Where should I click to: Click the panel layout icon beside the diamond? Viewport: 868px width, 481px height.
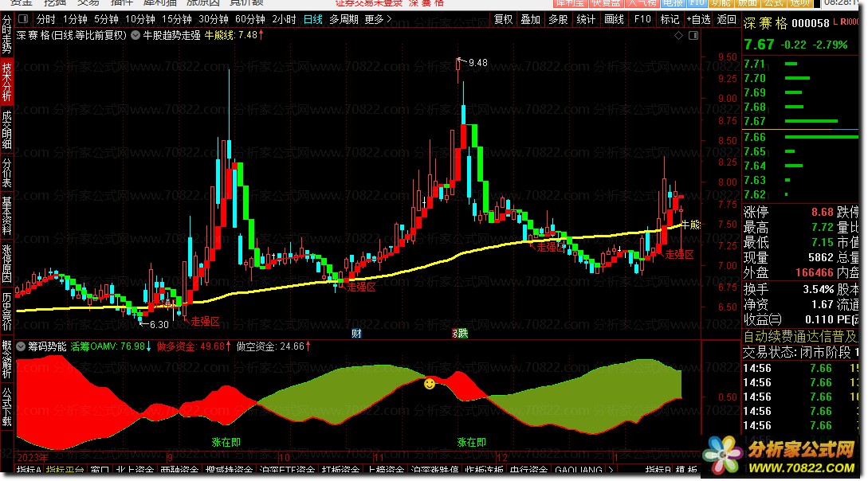coord(693,35)
